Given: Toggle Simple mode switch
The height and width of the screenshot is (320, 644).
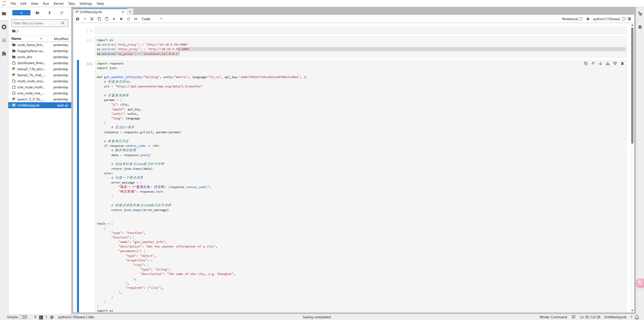Looking at the screenshot, I should point(23,317).
